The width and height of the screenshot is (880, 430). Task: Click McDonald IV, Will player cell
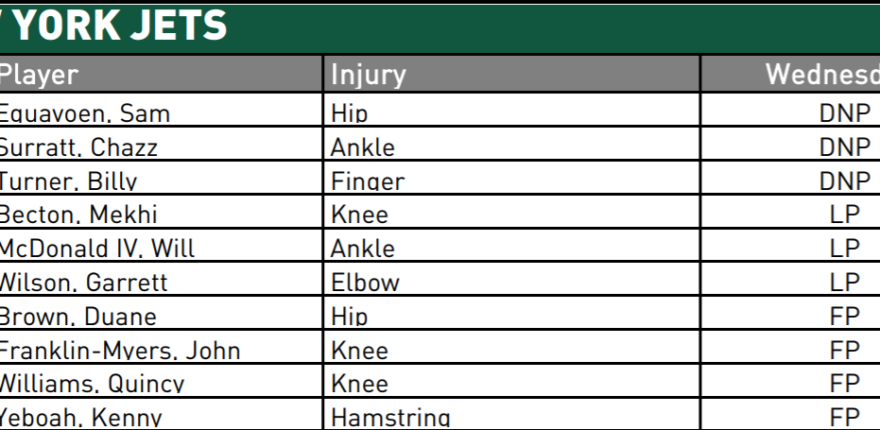98,249
